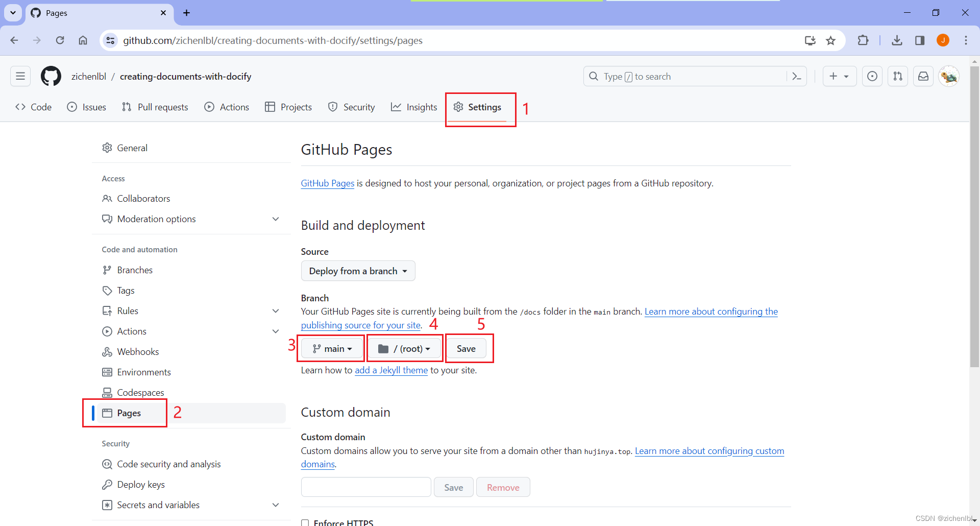
Task: Focus the custom domain text field
Action: pyautogui.click(x=366, y=487)
